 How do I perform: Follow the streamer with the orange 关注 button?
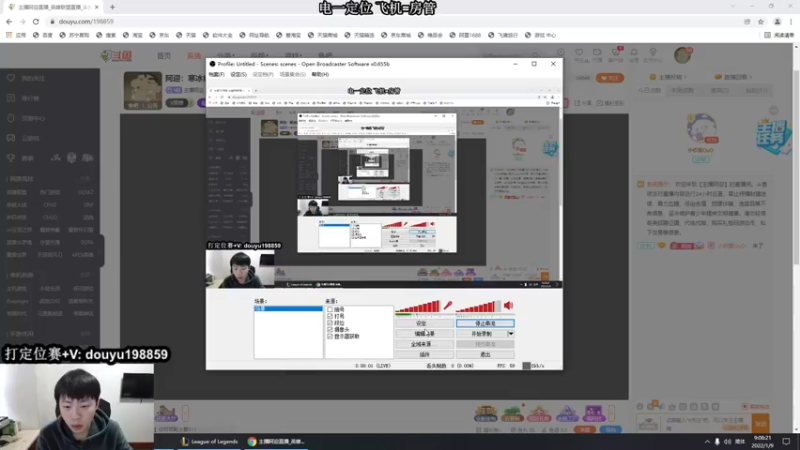click(610, 78)
